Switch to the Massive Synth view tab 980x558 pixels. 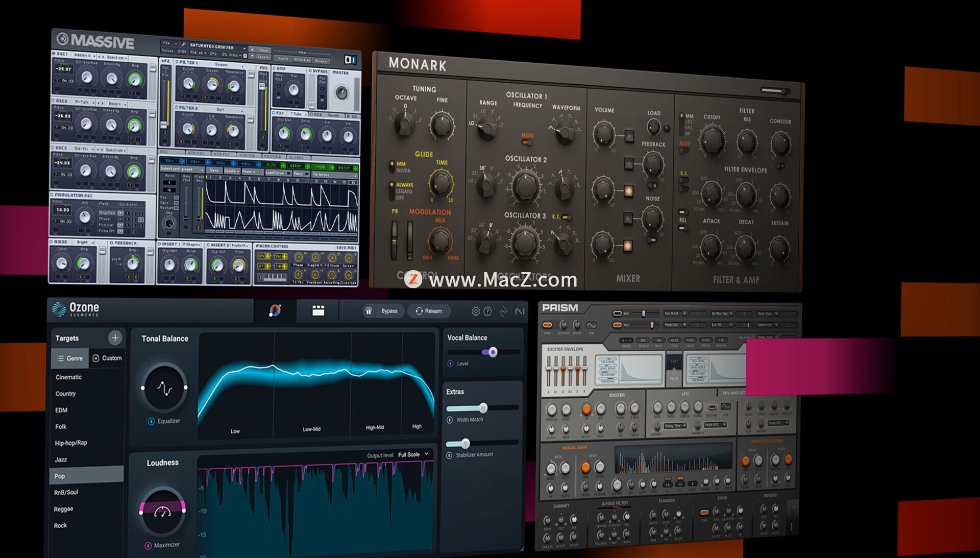pos(283,59)
